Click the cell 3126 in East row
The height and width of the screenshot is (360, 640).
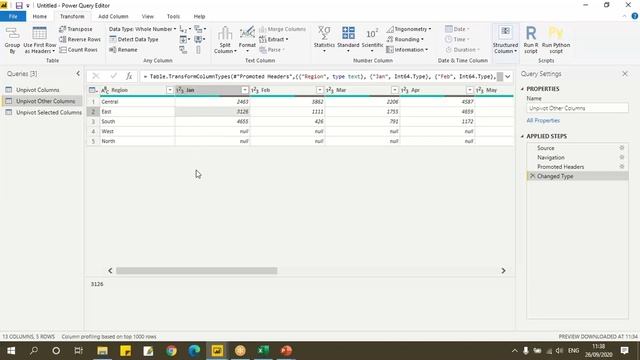[x=212, y=111]
